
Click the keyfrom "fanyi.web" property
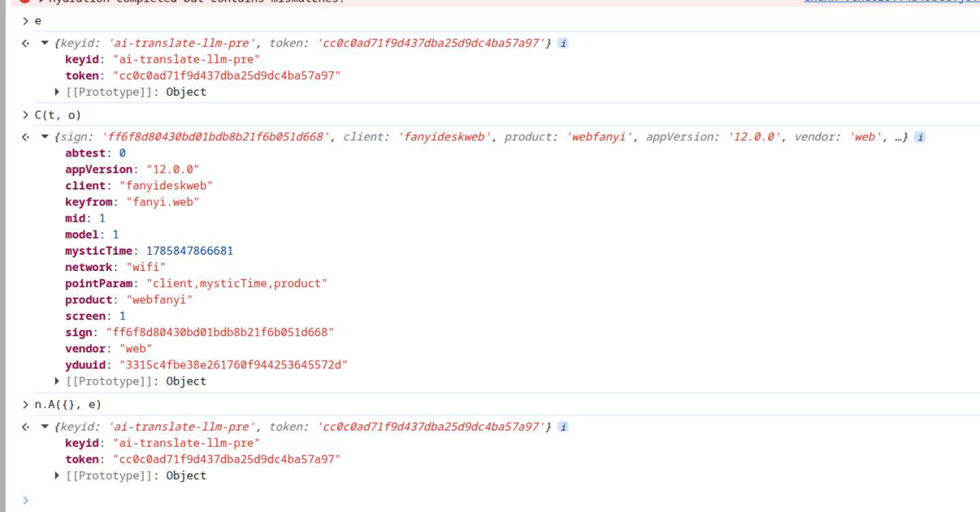(x=132, y=202)
